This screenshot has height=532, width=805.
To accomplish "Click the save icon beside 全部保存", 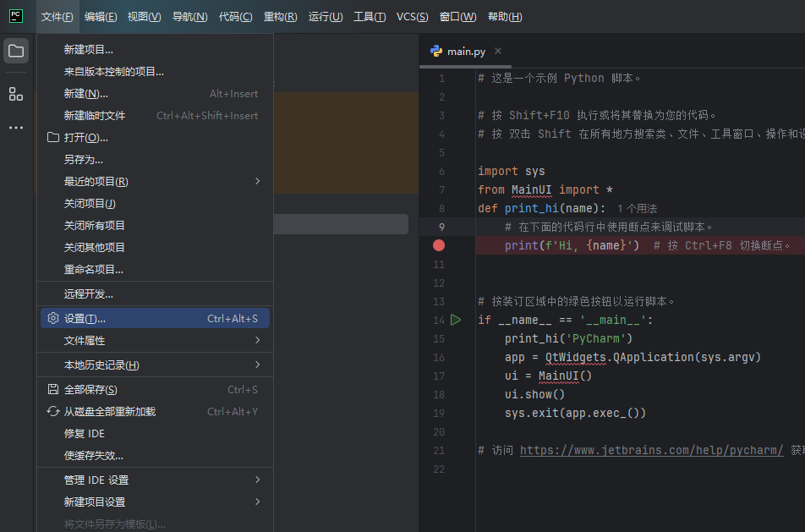I will (x=52, y=389).
